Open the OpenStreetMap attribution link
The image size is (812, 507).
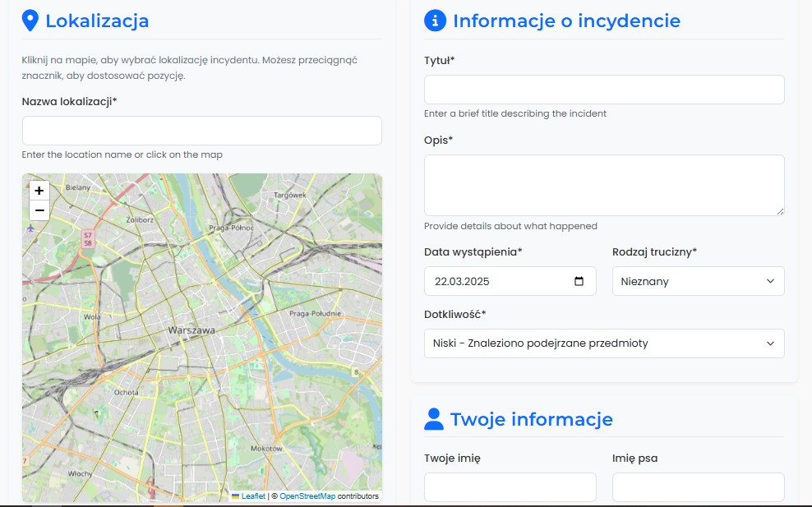(307, 496)
